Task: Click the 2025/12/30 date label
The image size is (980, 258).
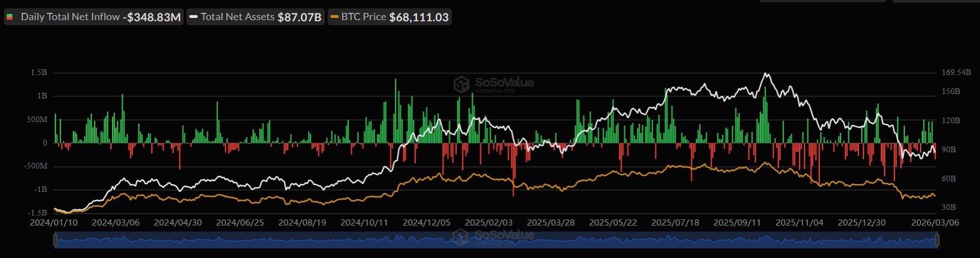Action: click(x=862, y=222)
